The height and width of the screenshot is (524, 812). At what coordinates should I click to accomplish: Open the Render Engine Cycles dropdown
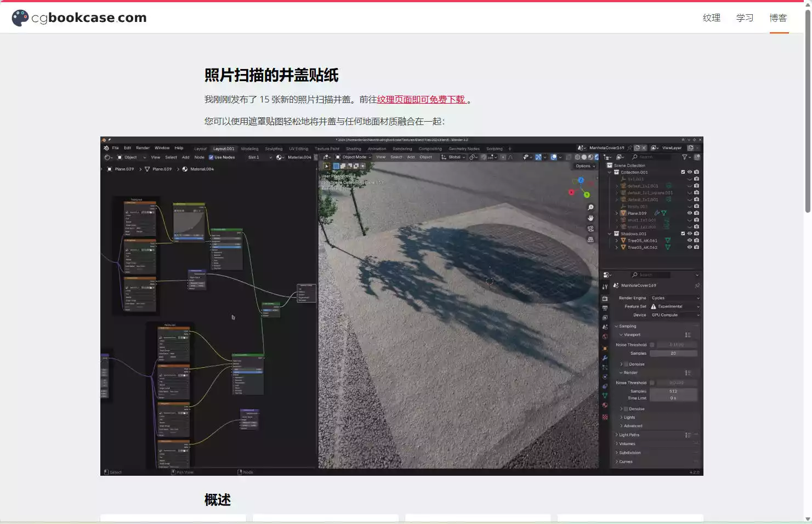pyautogui.click(x=675, y=298)
